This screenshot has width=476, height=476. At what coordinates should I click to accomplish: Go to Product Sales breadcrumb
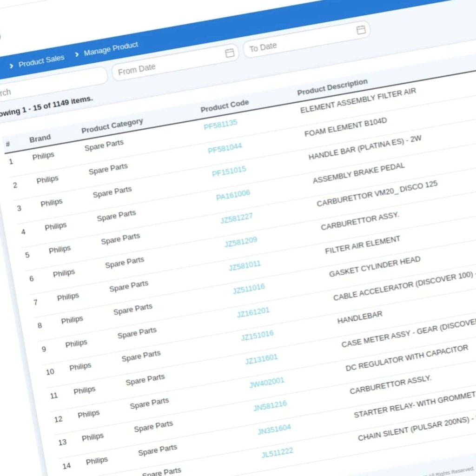point(41,60)
